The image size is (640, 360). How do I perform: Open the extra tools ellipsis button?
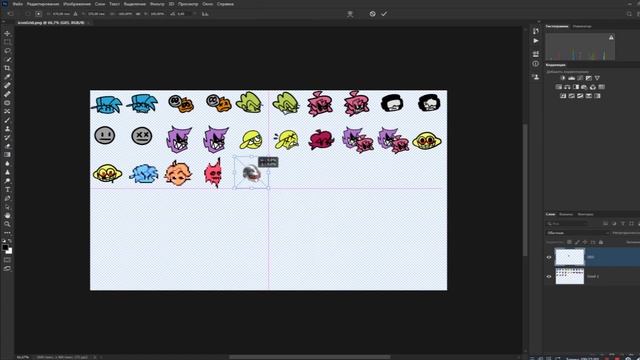coord(7,233)
